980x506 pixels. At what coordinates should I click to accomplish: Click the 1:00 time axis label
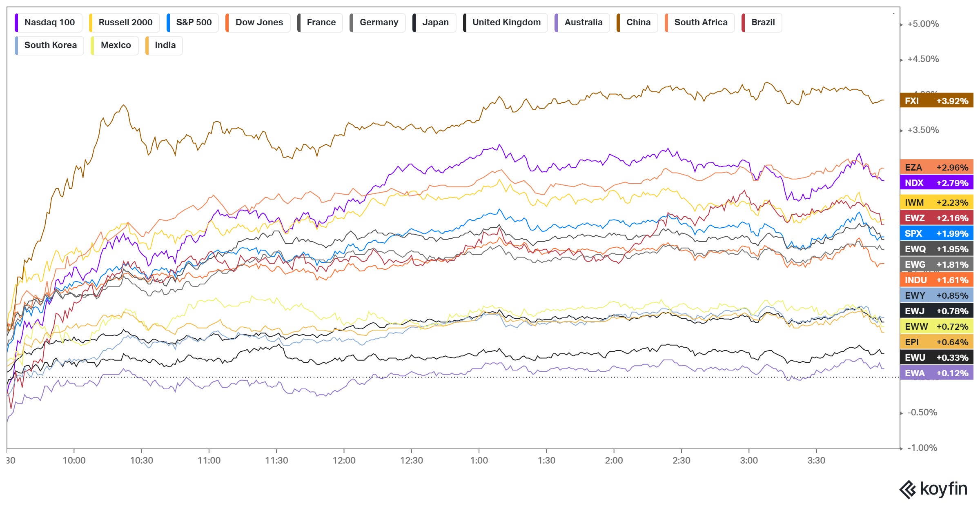coord(479,461)
